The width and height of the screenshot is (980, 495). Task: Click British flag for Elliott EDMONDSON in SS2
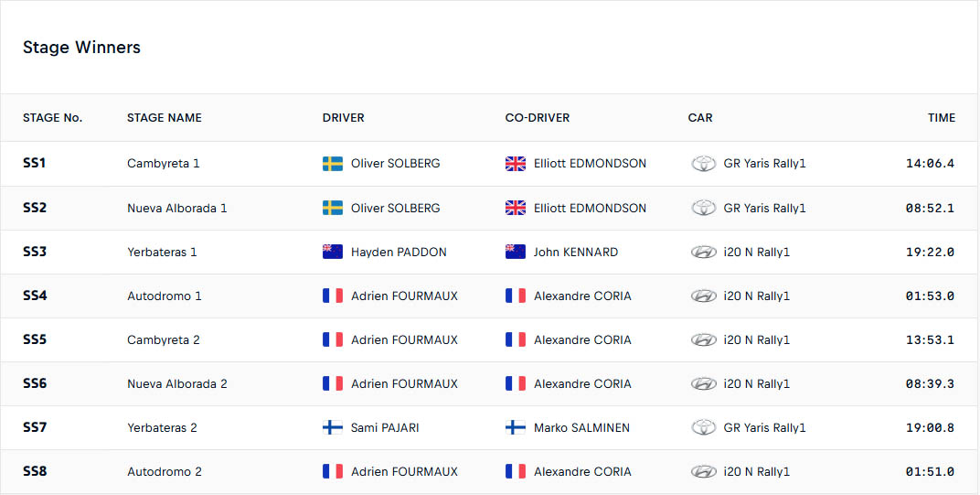[x=516, y=208]
